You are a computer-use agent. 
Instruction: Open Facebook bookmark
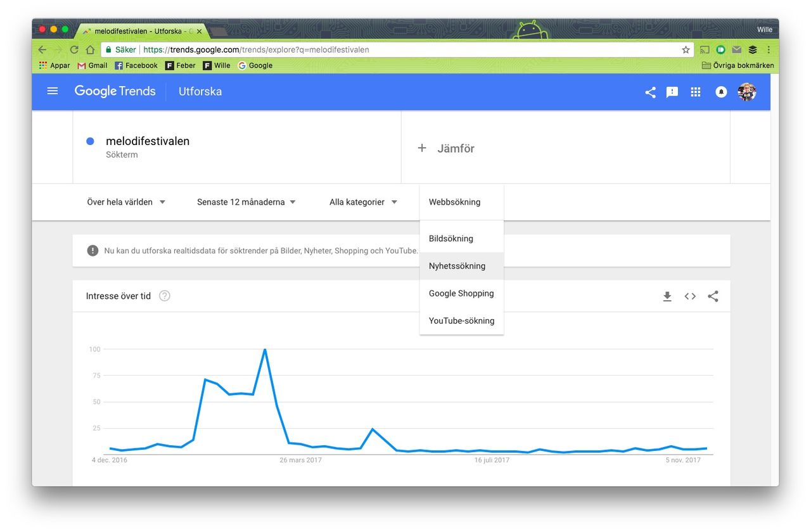pos(136,65)
